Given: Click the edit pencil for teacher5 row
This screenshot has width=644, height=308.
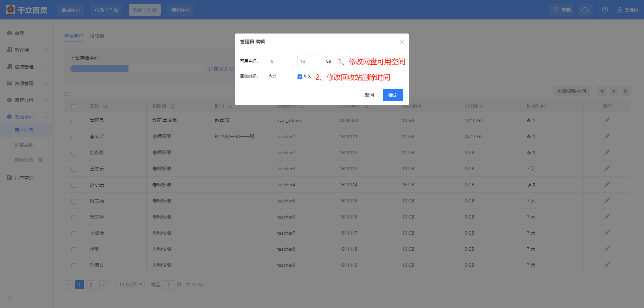Looking at the screenshot, I should (x=607, y=201).
